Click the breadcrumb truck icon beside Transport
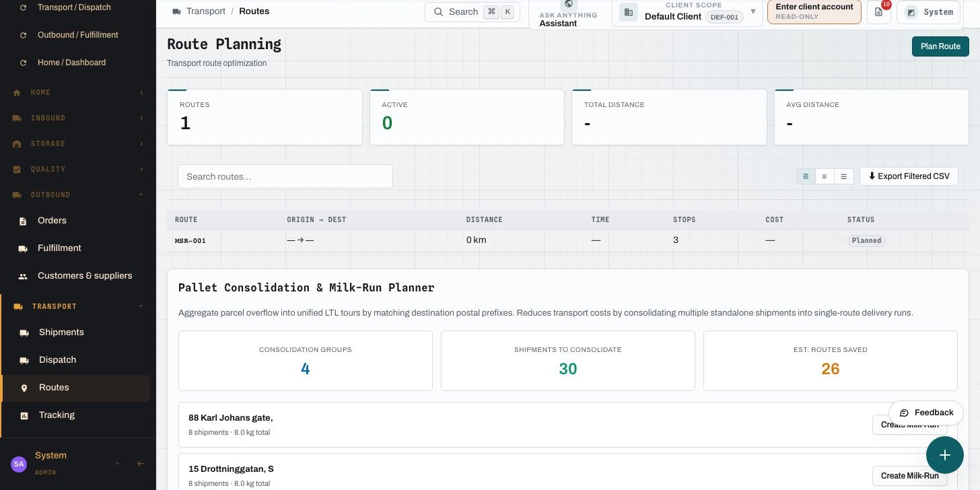980x490 pixels. (177, 11)
